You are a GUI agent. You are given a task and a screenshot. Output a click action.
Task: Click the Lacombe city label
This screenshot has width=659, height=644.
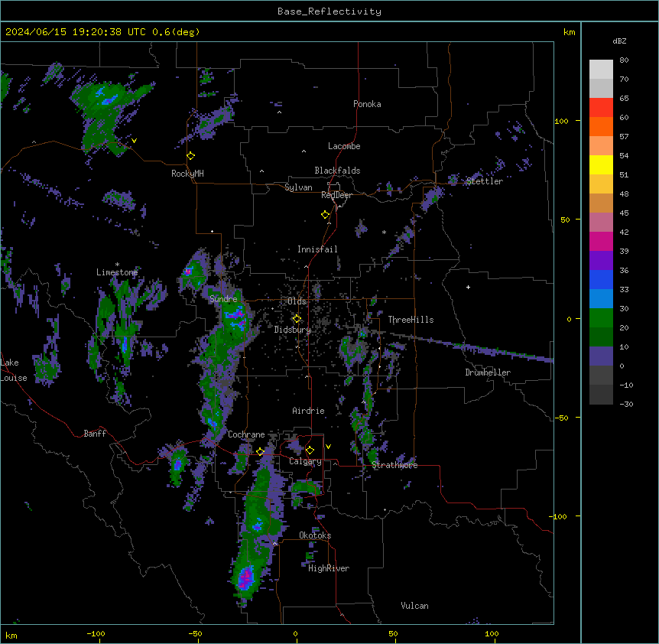[344, 146]
